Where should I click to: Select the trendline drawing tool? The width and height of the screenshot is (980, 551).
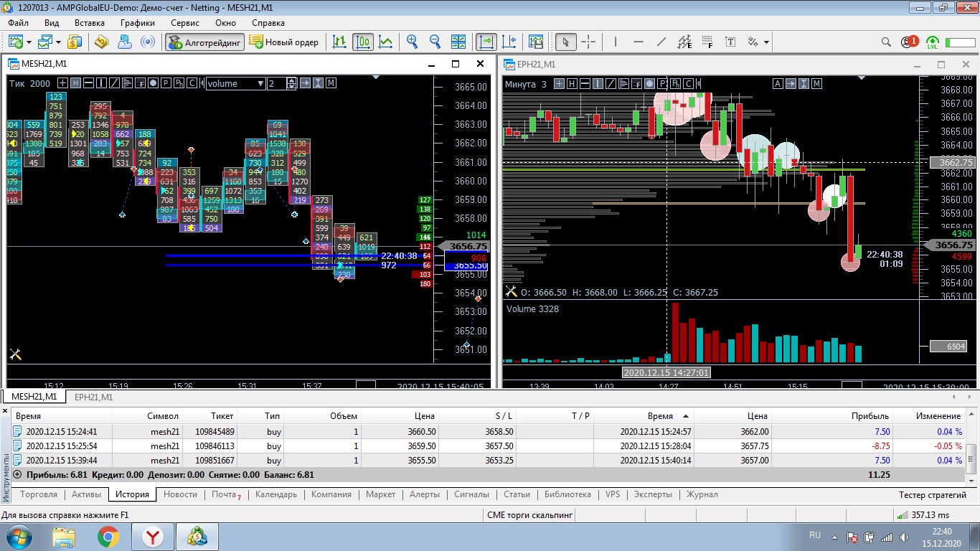pos(661,42)
